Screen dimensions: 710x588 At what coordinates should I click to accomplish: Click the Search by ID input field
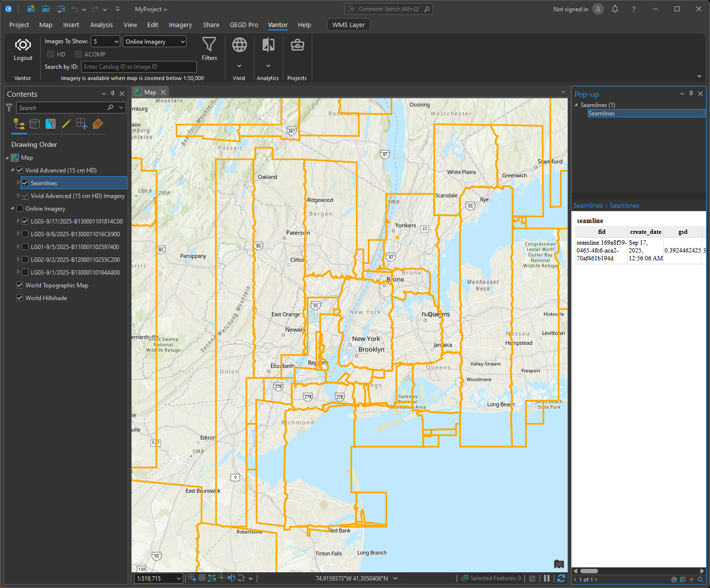click(139, 67)
